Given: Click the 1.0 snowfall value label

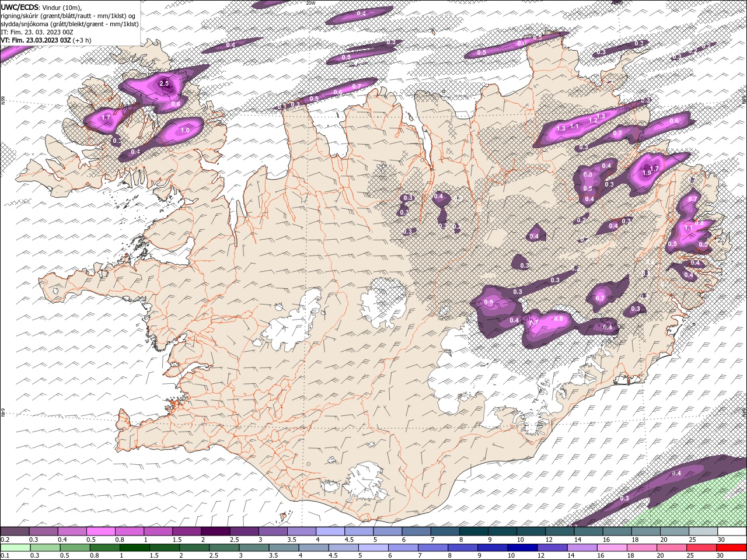Looking at the screenshot, I should 185,130.
